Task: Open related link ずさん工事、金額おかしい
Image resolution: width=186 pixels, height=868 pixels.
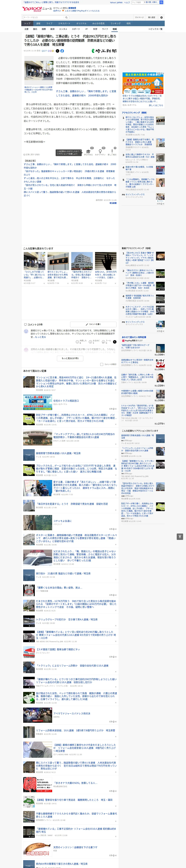Action: click(x=70, y=166)
